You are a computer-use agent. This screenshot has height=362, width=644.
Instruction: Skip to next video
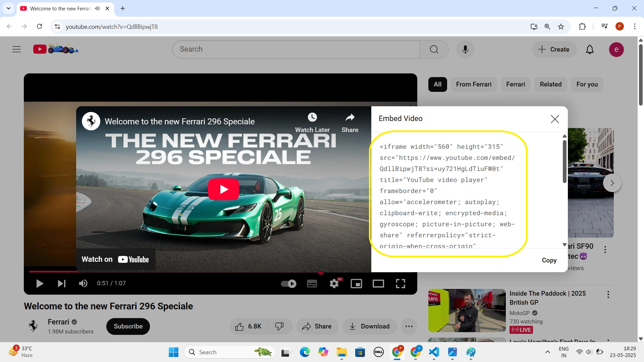[x=61, y=284]
